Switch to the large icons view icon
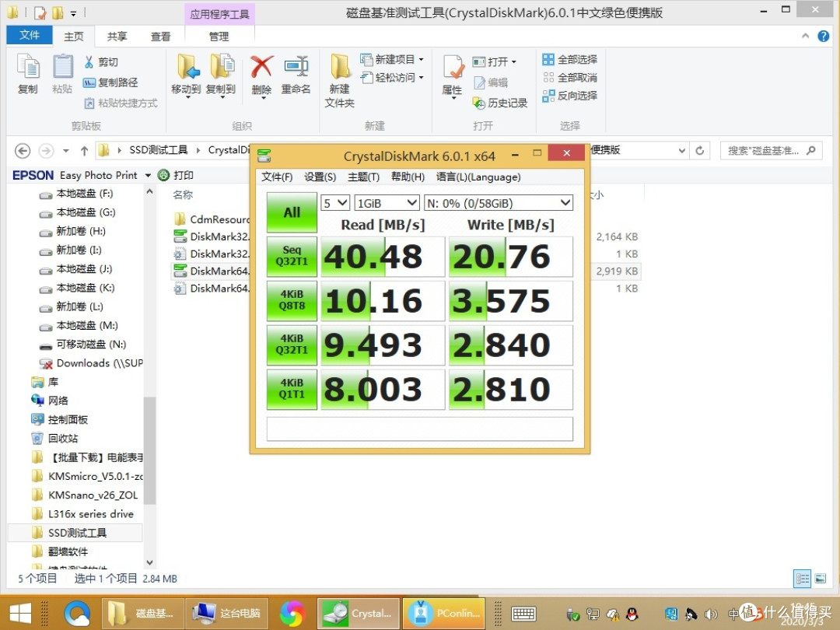The width and height of the screenshot is (840, 630). click(x=820, y=579)
